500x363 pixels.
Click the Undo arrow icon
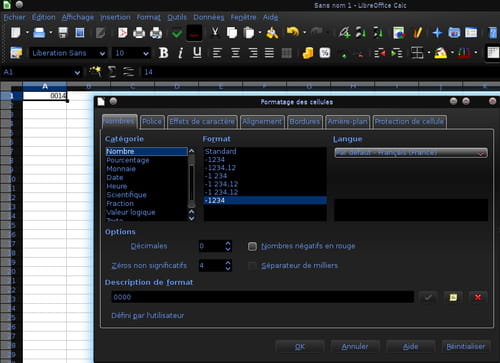coord(293,32)
